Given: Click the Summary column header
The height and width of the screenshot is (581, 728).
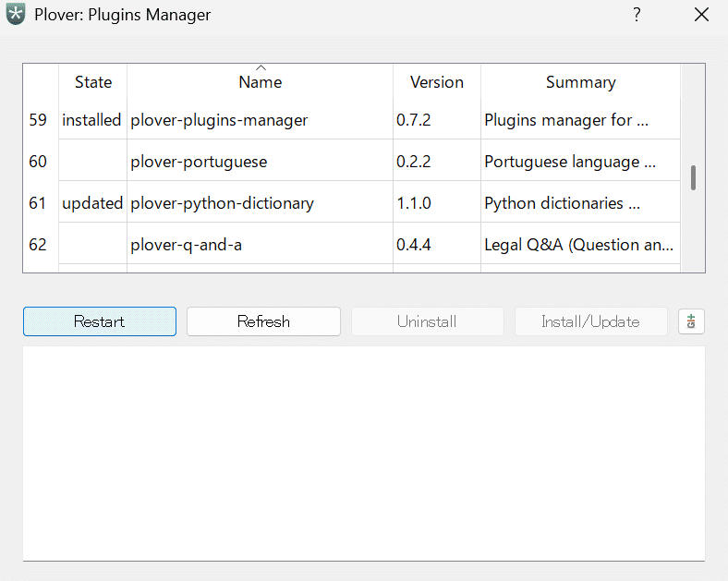Looking at the screenshot, I should click(x=580, y=82).
